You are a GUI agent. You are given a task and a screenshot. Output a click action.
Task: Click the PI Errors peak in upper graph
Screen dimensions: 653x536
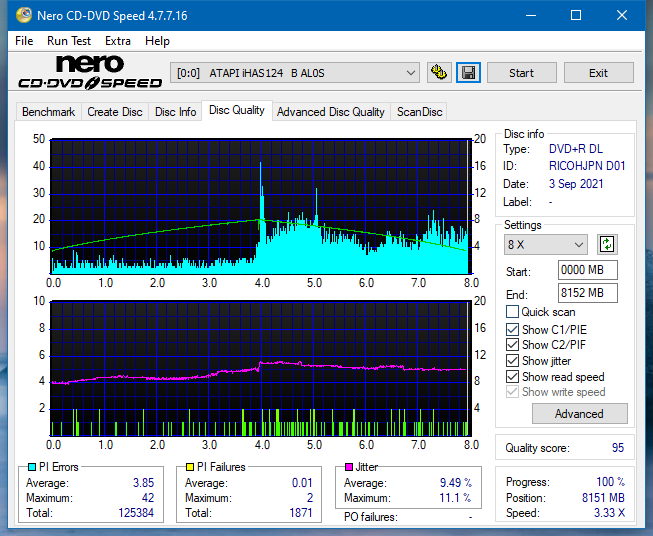[261, 163]
